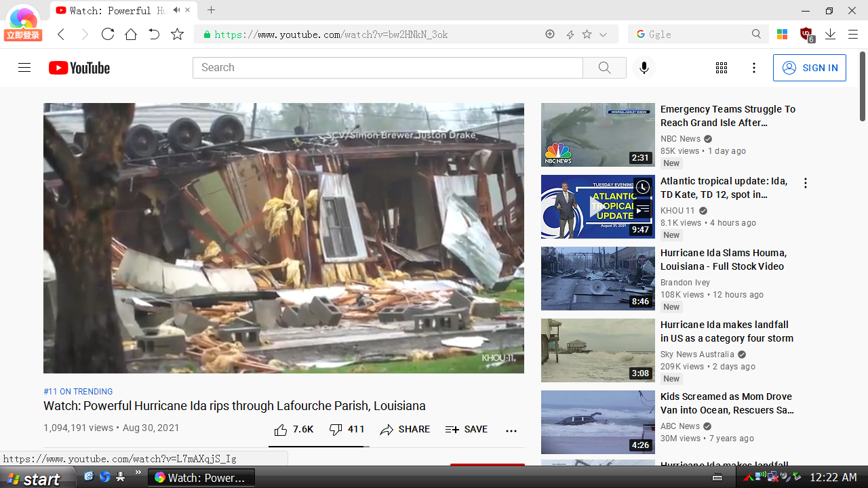868x488 pixels.
Task: Click the search magnifier icon
Action: pyautogui.click(x=604, y=68)
